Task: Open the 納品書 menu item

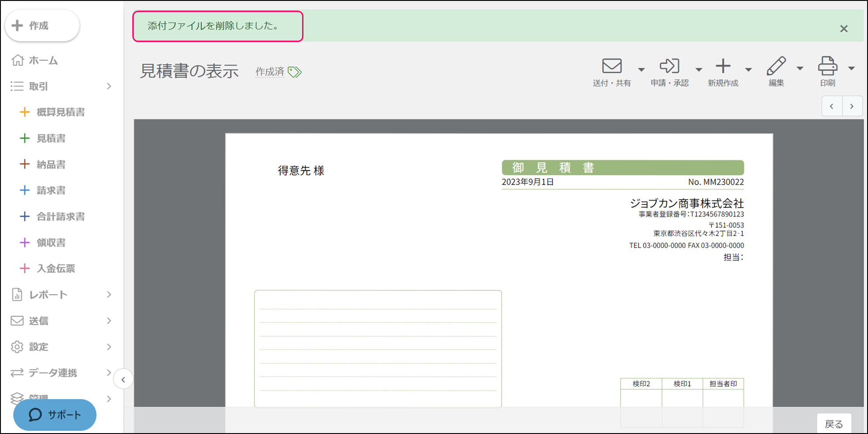Action: 51,164
